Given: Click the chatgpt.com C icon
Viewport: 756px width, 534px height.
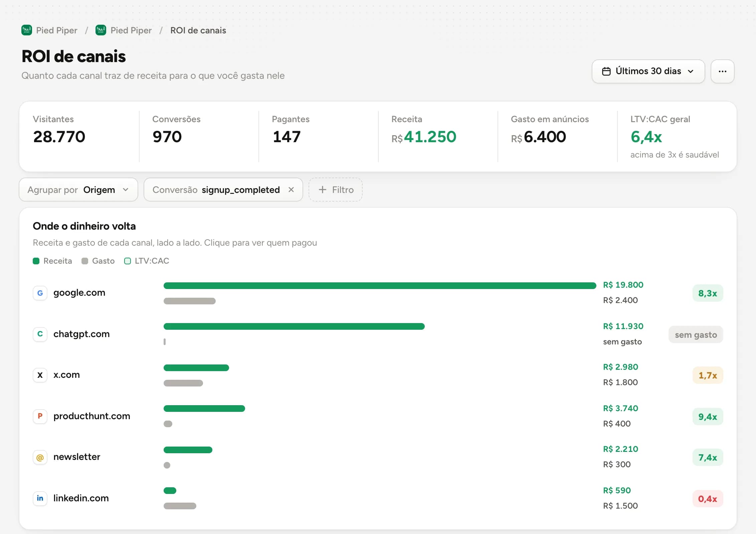Looking at the screenshot, I should pos(40,334).
